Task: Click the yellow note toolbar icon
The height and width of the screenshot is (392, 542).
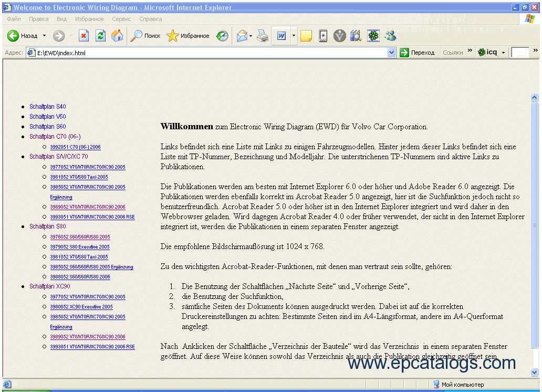Action: point(306,36)
